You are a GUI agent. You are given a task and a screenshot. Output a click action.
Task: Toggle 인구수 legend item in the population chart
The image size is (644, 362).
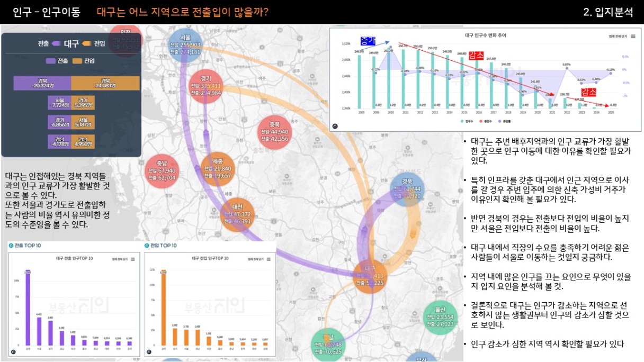pos(467,121)
